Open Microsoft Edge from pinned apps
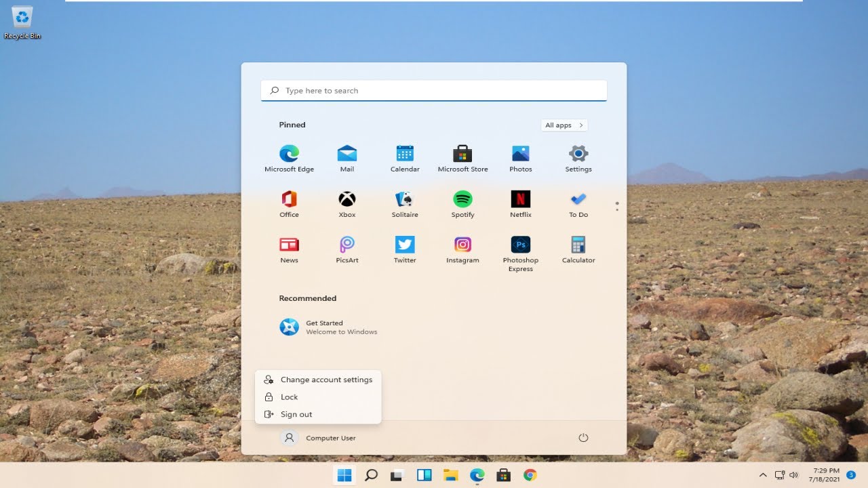The image size is (868, 488). tap(289, 159)
